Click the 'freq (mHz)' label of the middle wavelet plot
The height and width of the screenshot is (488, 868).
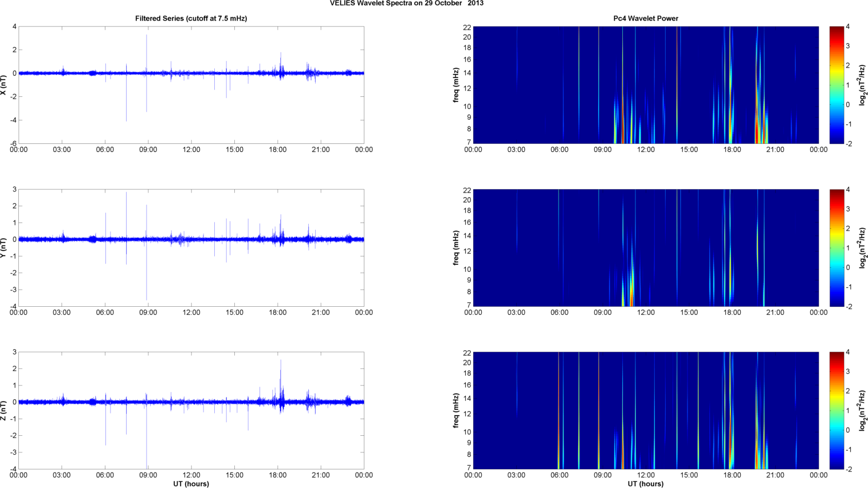[456, 248]
